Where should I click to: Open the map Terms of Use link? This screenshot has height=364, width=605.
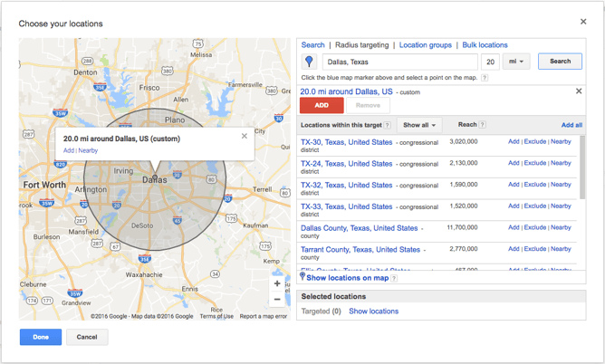point(216,316)
